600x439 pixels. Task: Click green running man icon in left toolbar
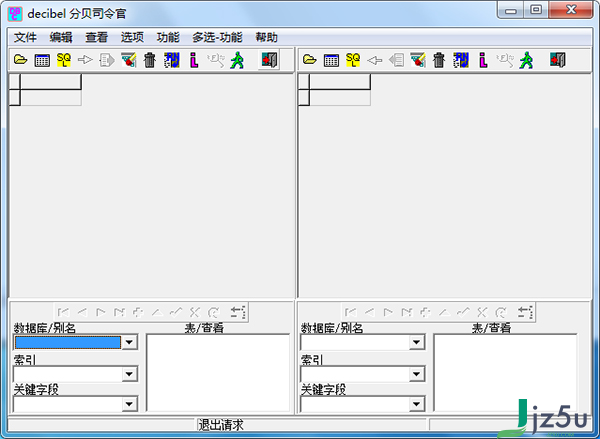237,60
